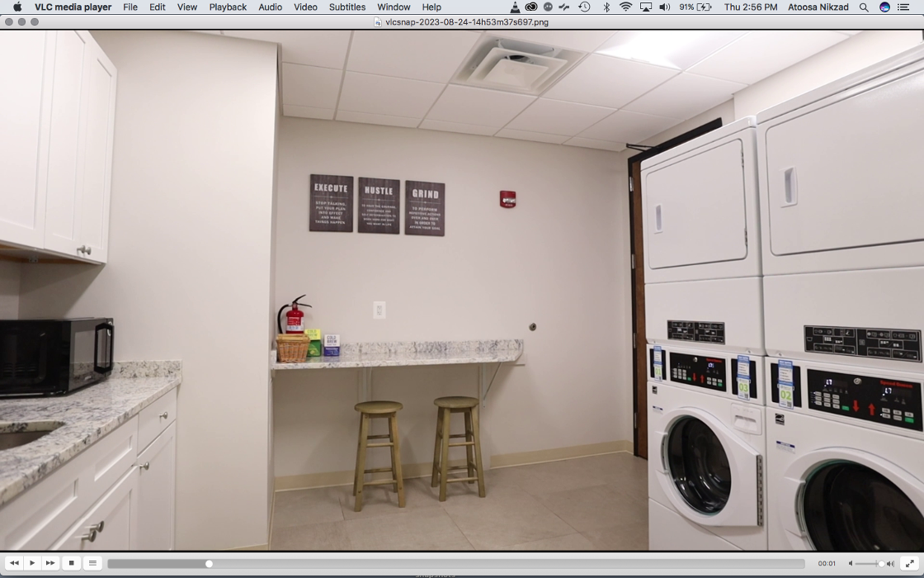Open the Playback menu
This screenshot has width=924, height=578.
(228, 7)
